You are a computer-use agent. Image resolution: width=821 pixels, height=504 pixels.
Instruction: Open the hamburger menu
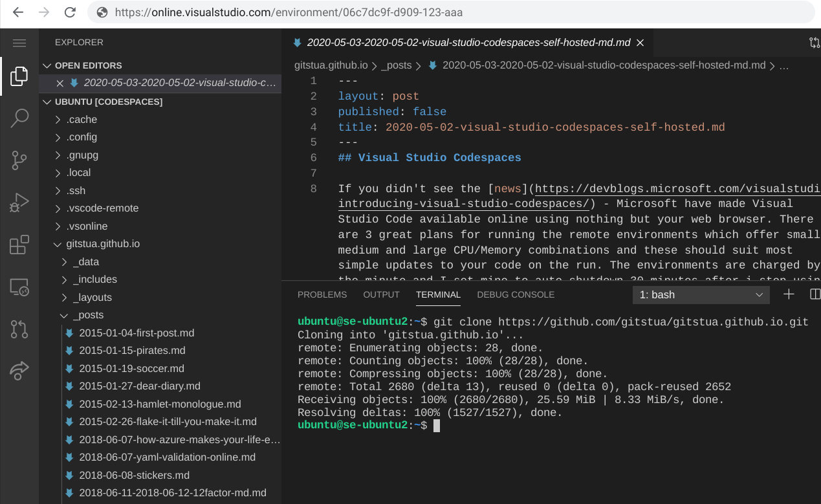click(19, 43)
